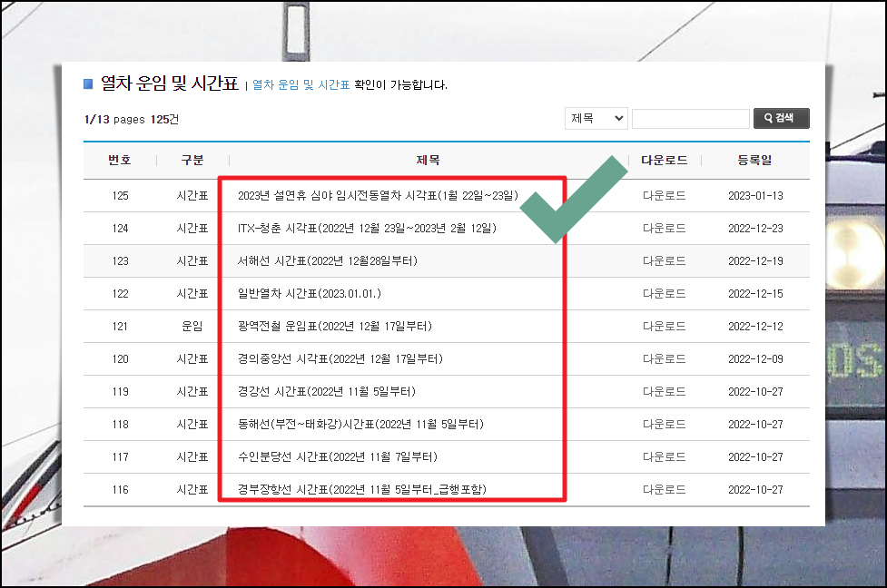Download file for row 118

665,425
